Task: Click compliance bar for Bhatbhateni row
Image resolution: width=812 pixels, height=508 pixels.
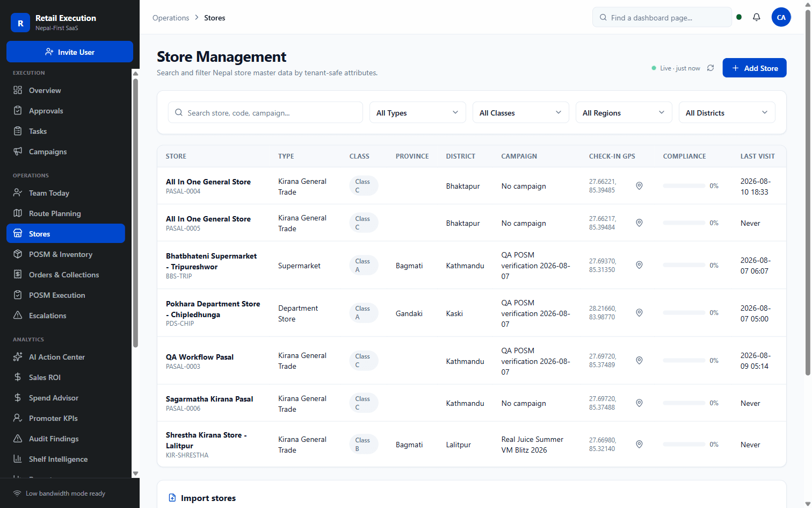Action: [x=684, y=265]
